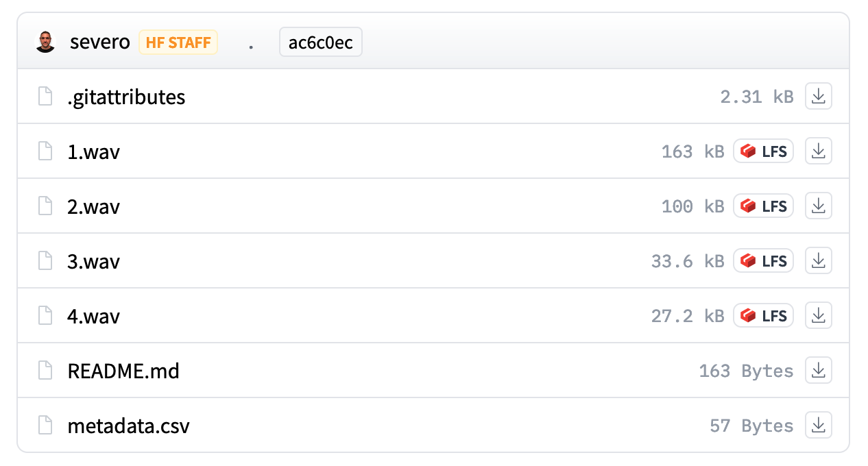
Task: Click the LFS badge on 1.wav
Action: point(763,151)
